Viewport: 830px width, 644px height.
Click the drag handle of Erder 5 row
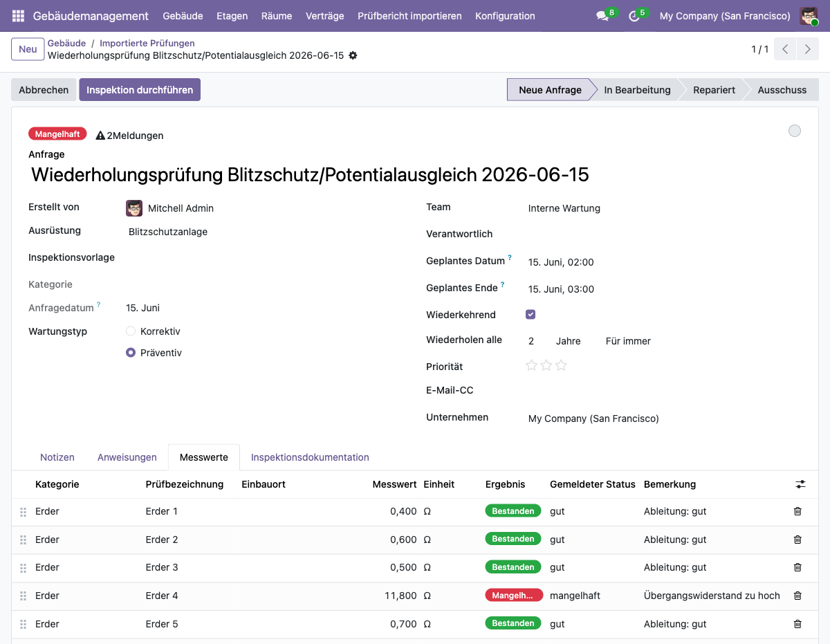pos(23,624)
